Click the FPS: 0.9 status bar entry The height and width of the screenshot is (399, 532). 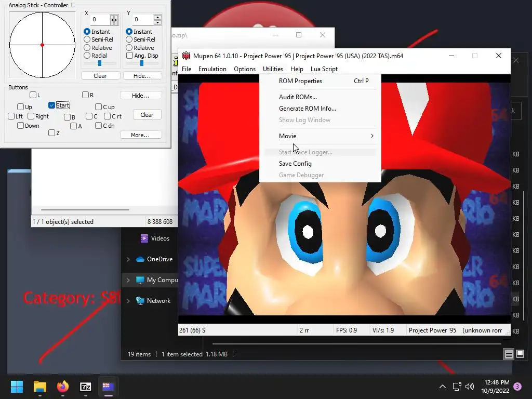click(x=347, y=330)
